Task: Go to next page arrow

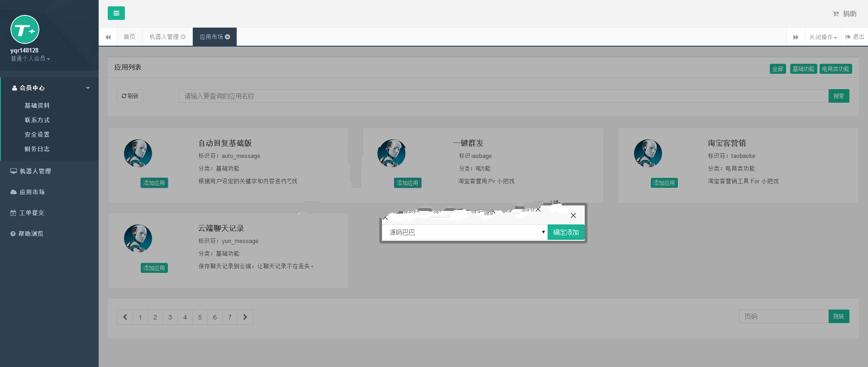Action: click(245, 317)
